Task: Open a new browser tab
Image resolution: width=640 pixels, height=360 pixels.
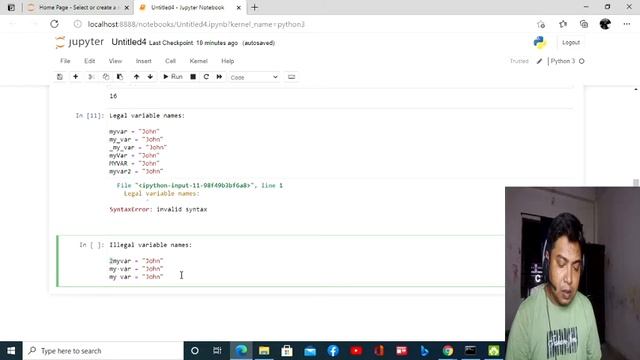Action: [254, 7]
